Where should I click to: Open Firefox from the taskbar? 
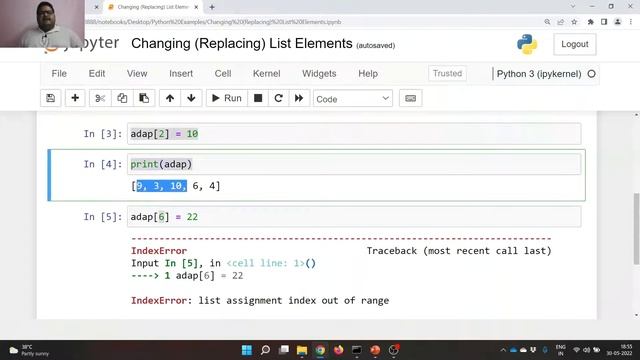coord(339,350)
